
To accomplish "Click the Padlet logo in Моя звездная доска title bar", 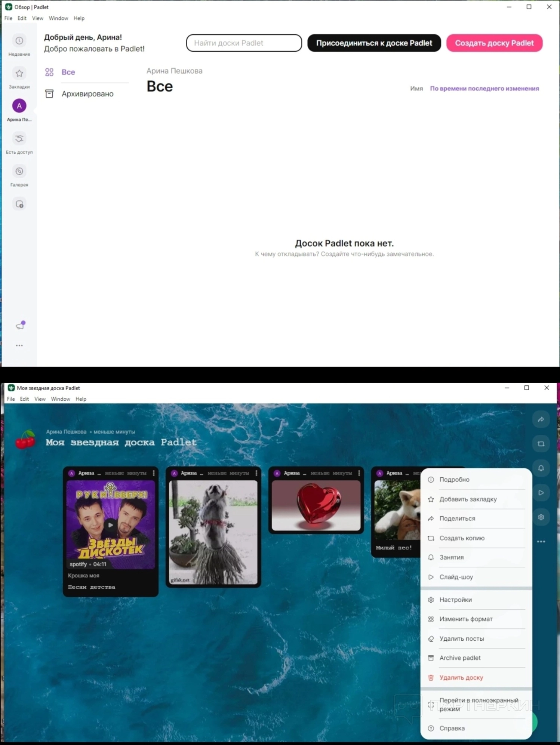I will (11, 388).
